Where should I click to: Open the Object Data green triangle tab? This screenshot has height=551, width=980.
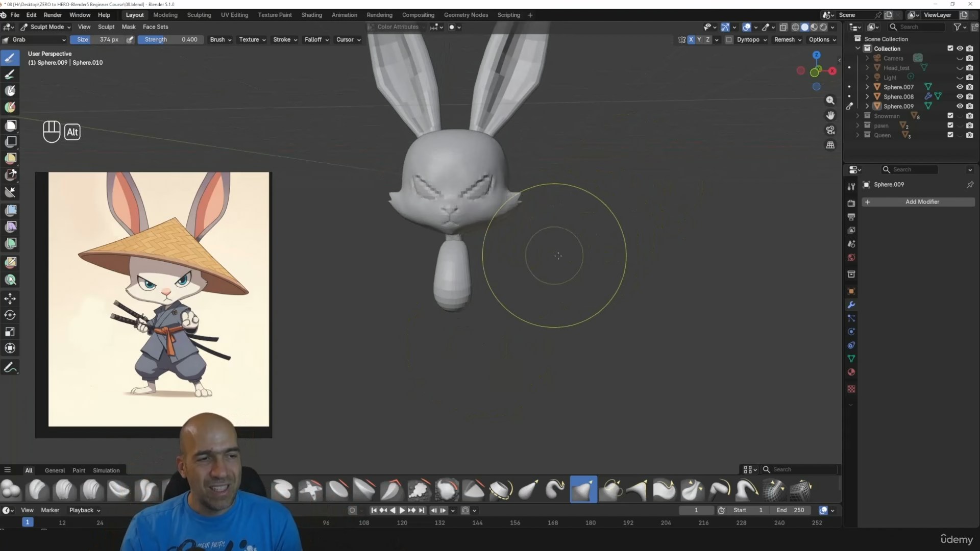pos(851,359)
